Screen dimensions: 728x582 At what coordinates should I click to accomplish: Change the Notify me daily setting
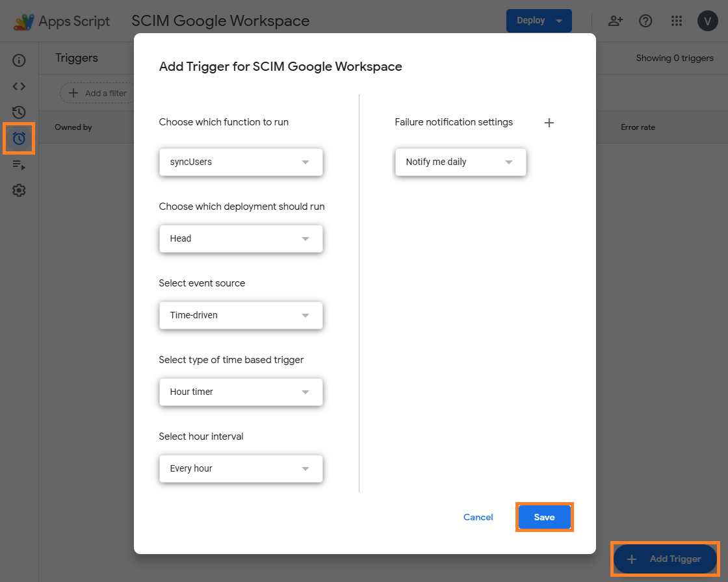click(460, 162)
